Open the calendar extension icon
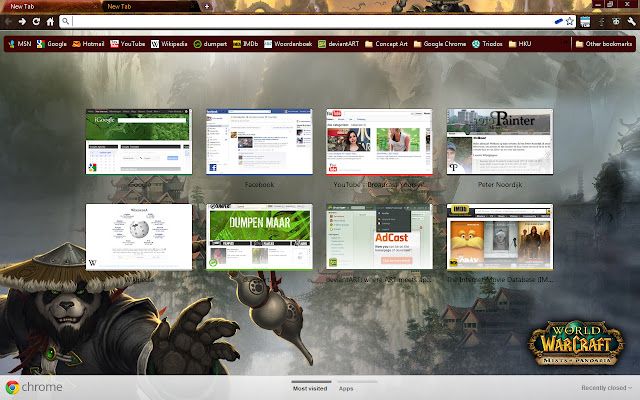Image resolution: width=640 pixels, height=400 pixels. click(x=585, y=22)
